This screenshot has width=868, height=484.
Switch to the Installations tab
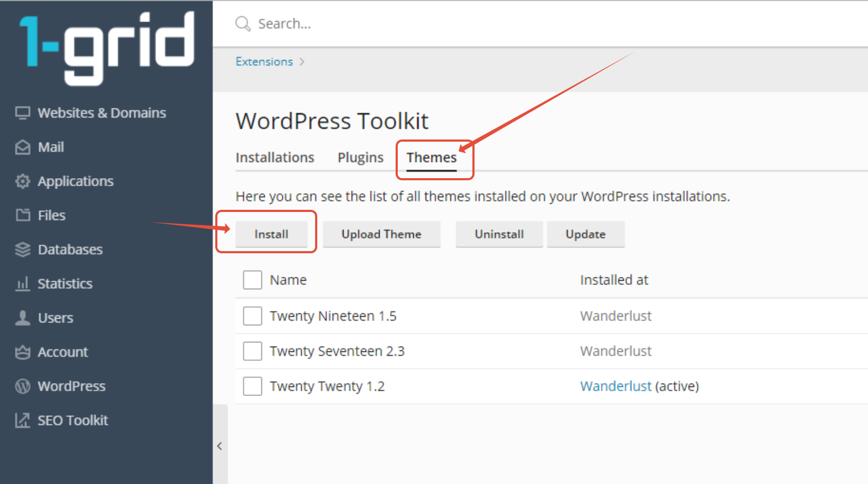click(x=275, y=158)
